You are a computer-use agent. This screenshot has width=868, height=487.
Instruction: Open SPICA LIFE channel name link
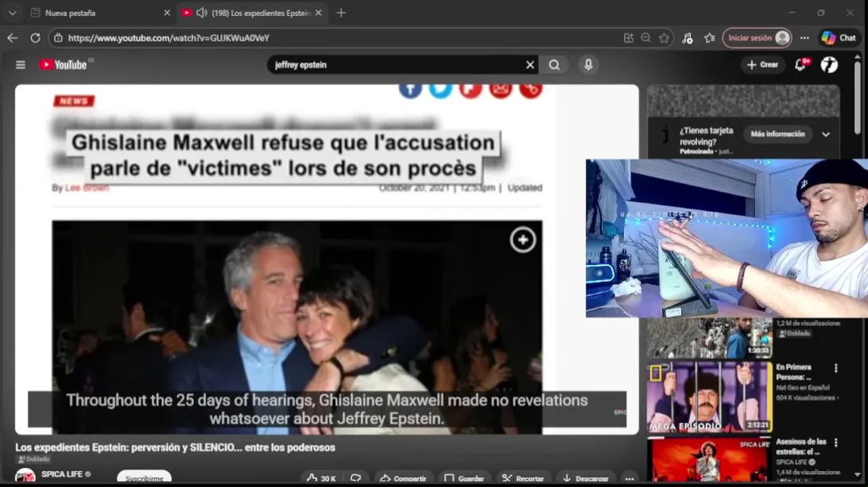[x=62, y=474]
